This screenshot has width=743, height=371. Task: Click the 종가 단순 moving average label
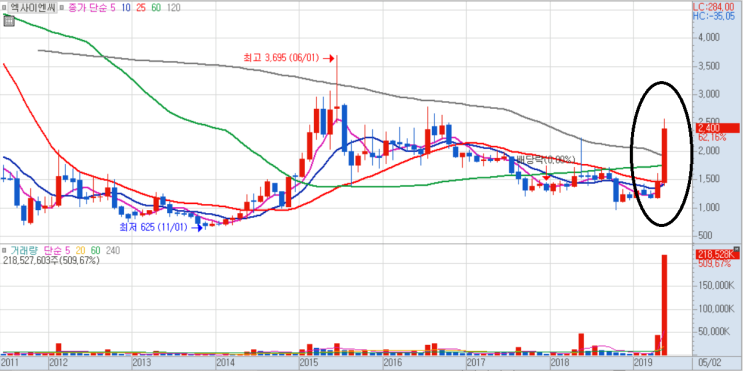(x=87, y=8)
